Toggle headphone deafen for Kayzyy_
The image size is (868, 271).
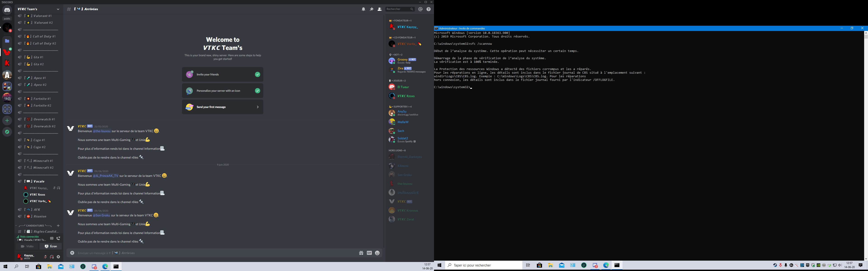coord(52,257)
